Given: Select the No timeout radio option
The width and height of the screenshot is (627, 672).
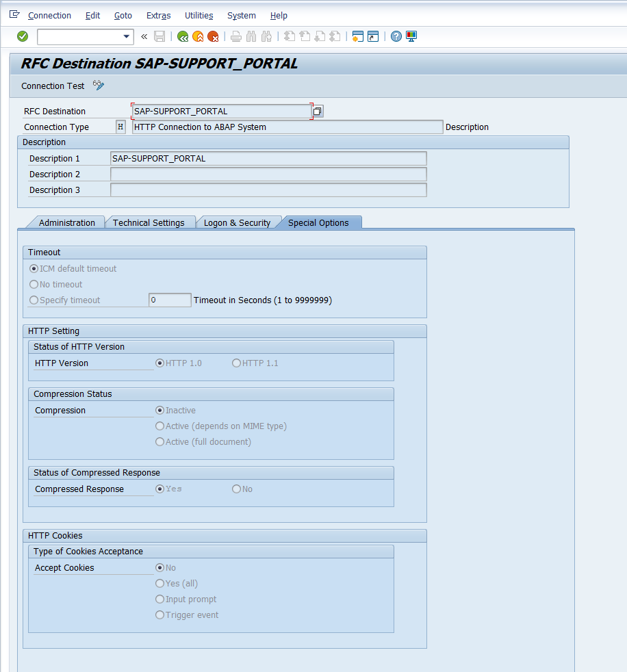Looking at the screenshot, I should [x=34, y=285].
